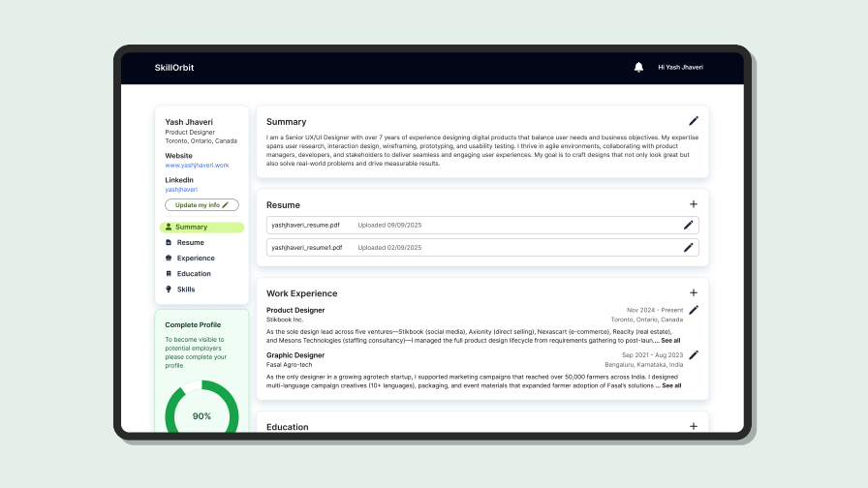Edit yashjhaveri_resume.pdf pencil icon

pos(688,225)
